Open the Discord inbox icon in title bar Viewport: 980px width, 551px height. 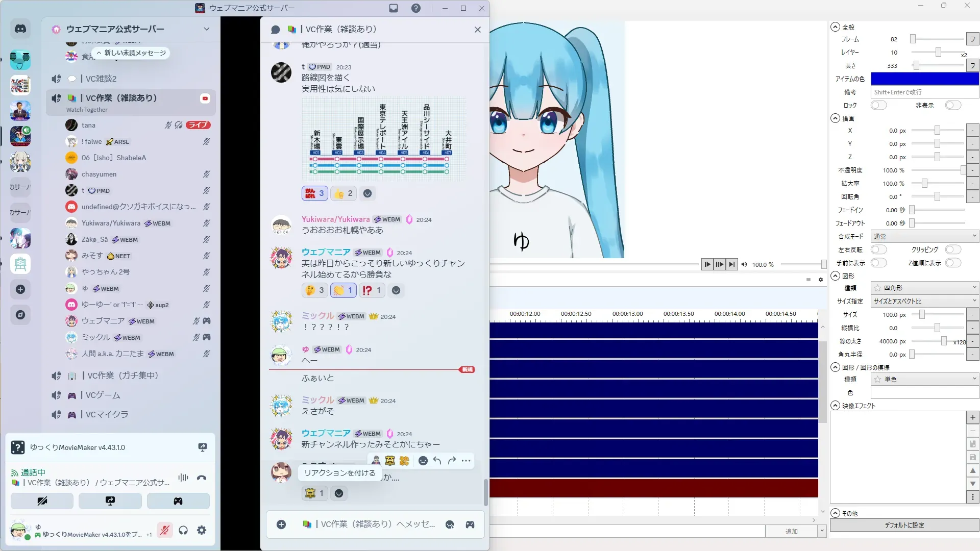point(394,8)
